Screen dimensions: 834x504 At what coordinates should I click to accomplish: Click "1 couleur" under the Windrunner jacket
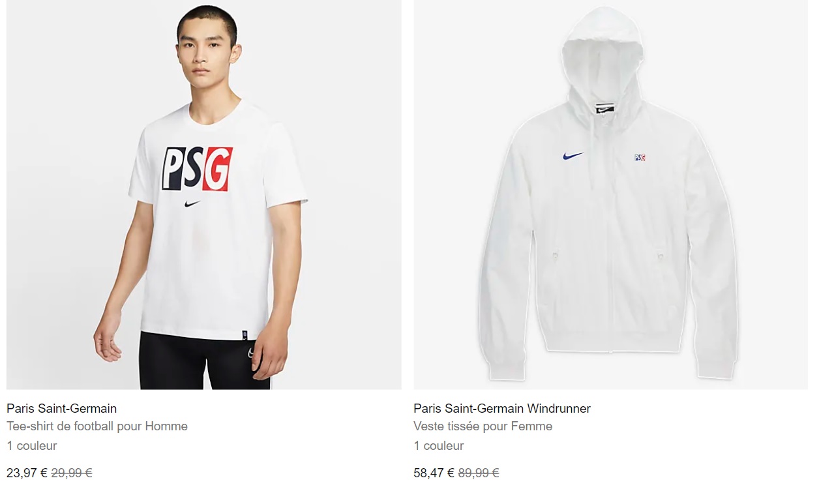(x=439, y=446)
